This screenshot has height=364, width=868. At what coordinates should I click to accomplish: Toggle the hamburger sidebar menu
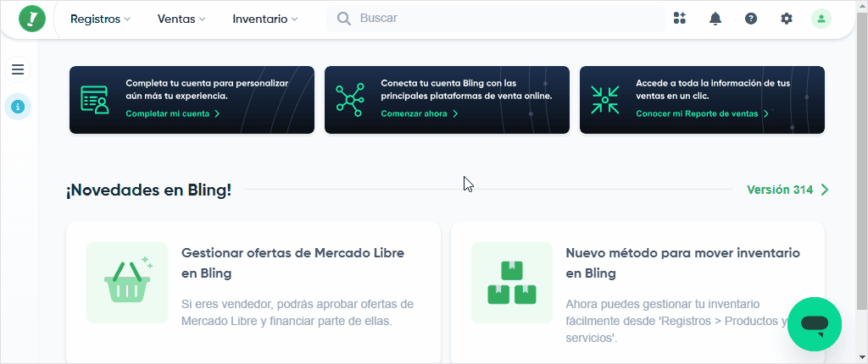[18, 69]
